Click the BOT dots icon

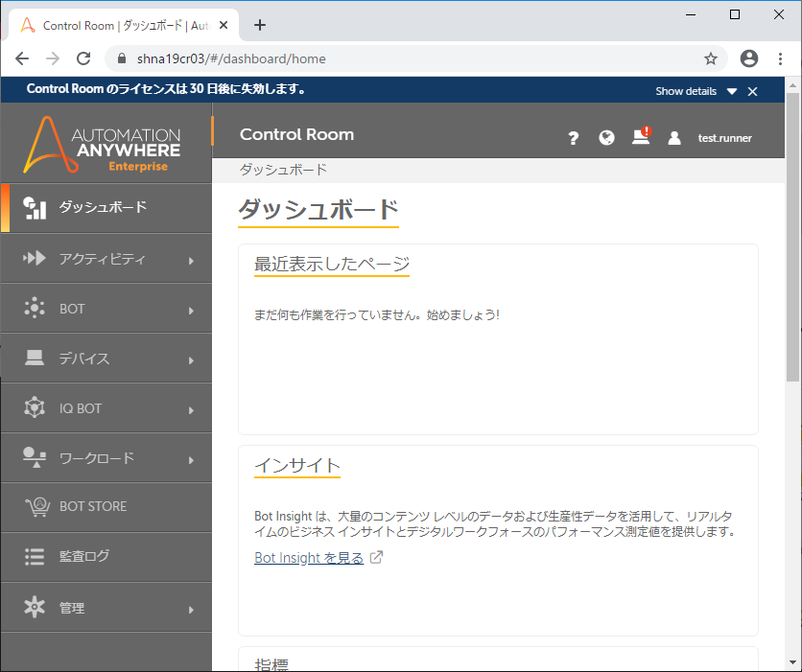35,308
